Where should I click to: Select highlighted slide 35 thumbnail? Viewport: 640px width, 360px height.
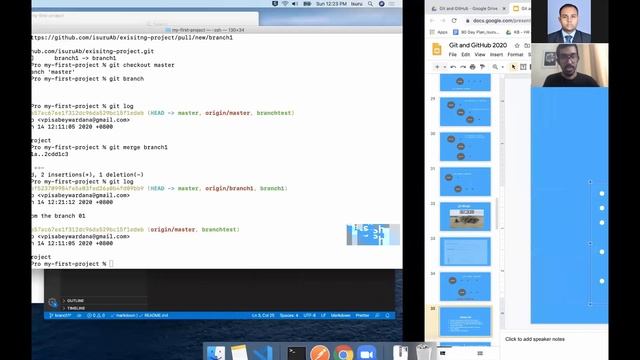465,322
